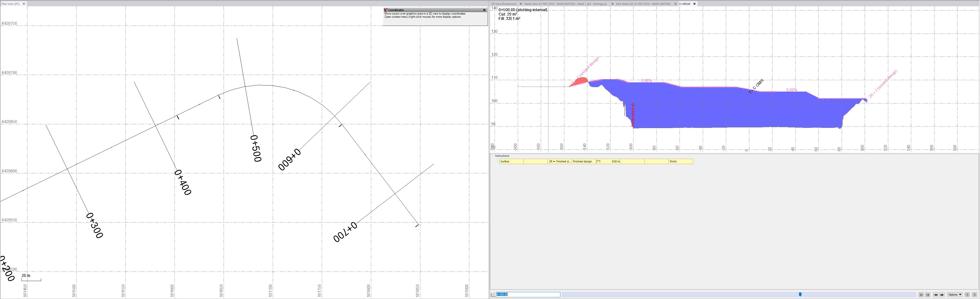
Task: Close the Coordinates panel
Action: (x=484, y=10)
